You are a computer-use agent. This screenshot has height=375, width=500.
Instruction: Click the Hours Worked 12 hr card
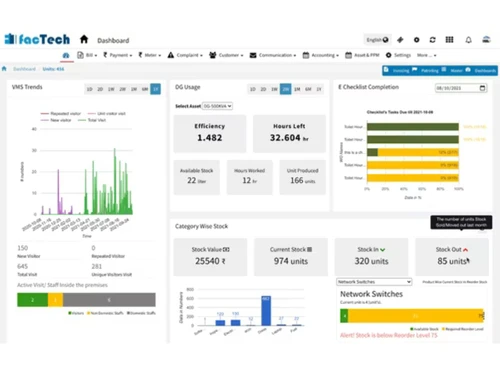point(250,177)
